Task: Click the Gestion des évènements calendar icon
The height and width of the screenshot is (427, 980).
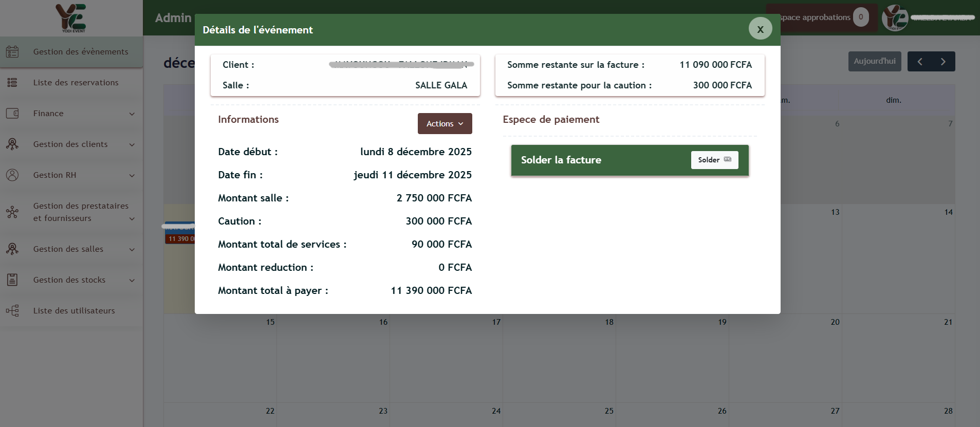Action: pyautogui.click(x=12, y=52)
